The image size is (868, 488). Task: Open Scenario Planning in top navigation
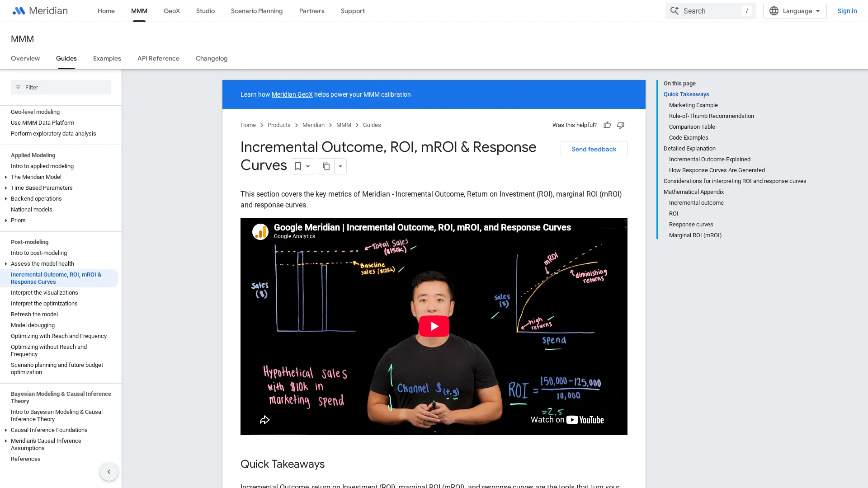[257, 11]
